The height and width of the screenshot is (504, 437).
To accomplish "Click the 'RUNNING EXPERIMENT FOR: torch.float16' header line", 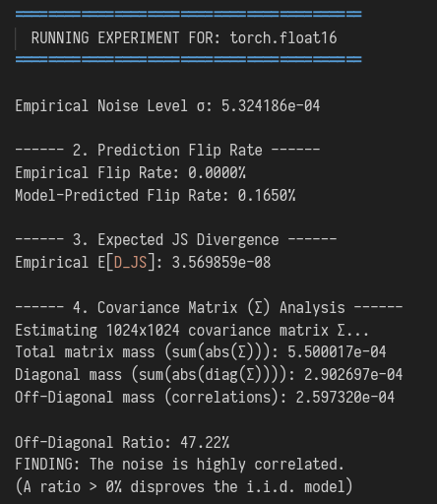I will tap(184, 37).
